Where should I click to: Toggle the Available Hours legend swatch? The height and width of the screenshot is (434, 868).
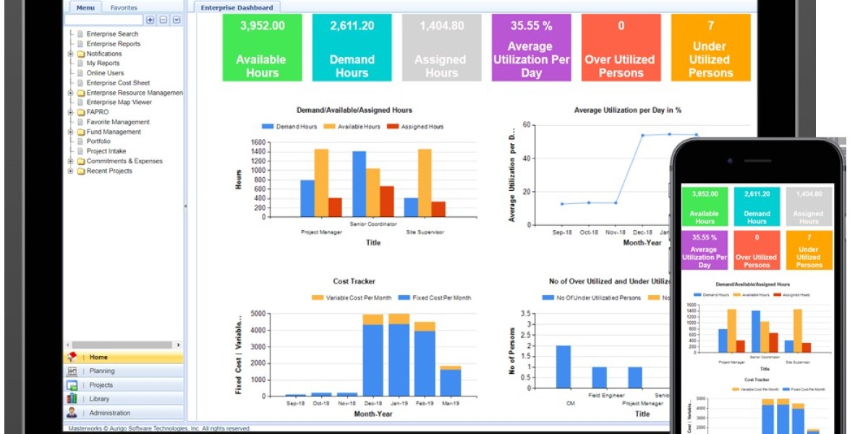coord(328,127)
